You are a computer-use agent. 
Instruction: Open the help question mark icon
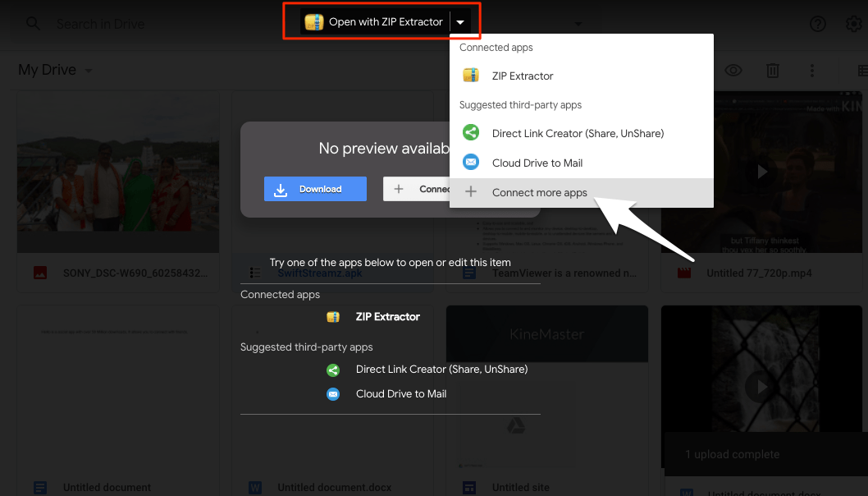(818, 24)
